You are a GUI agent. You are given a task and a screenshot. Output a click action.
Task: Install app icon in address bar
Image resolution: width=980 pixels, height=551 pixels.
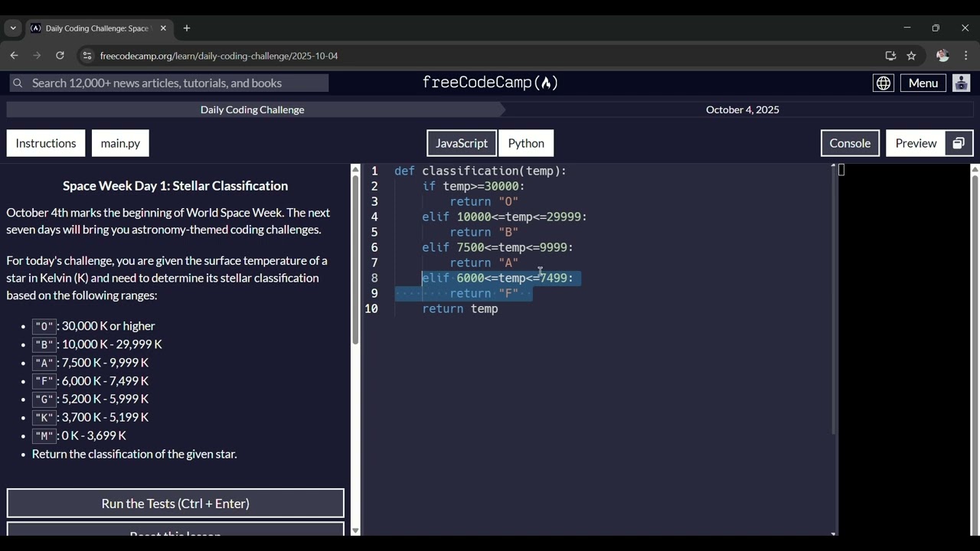pyautogui.click(x=890, y=56)
